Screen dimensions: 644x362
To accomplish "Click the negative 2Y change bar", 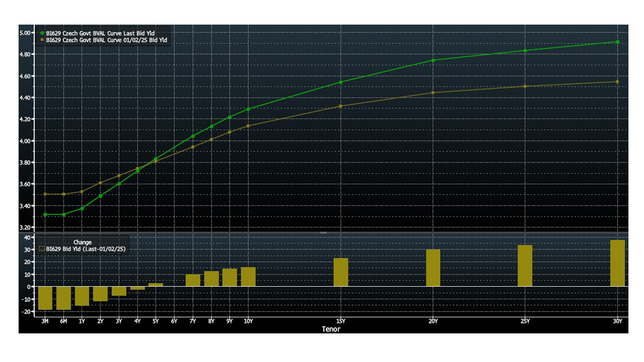I will pyautogui.click(x=100, y=294).
